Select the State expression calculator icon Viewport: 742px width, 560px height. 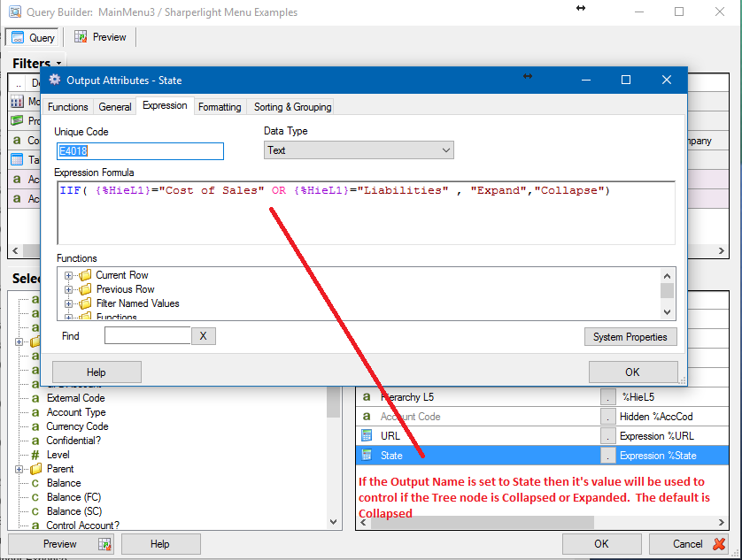tap(367, 455)
